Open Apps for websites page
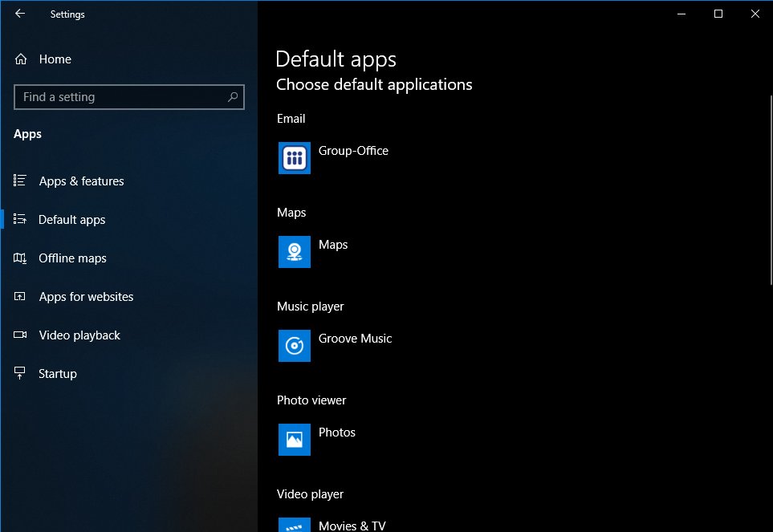 86,297
